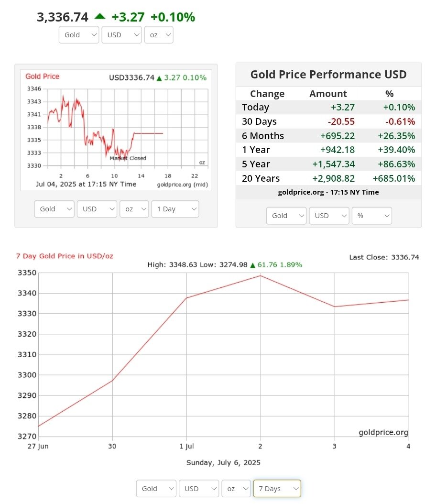The width and height of the screenshot is (436, 504).
Task: Click the red '7 Day Gold Price in USD/oz' title
Action: coord(65,256)
